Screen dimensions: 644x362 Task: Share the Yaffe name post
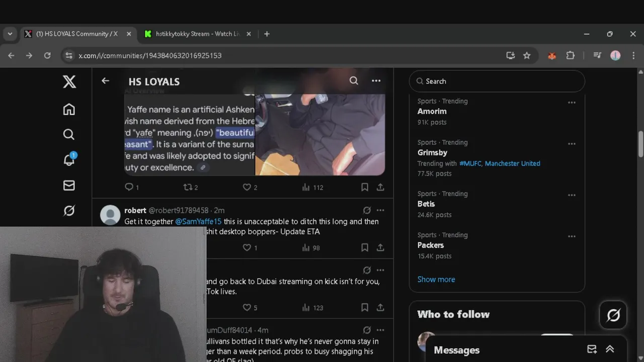[x=380, y=187]
